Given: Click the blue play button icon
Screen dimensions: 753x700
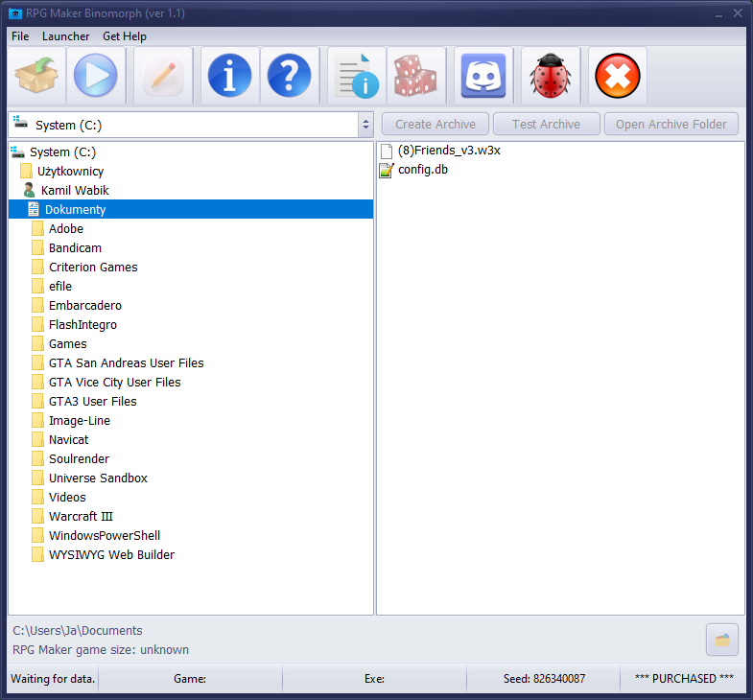Looking at the screenshot, I should pos(96,76).
